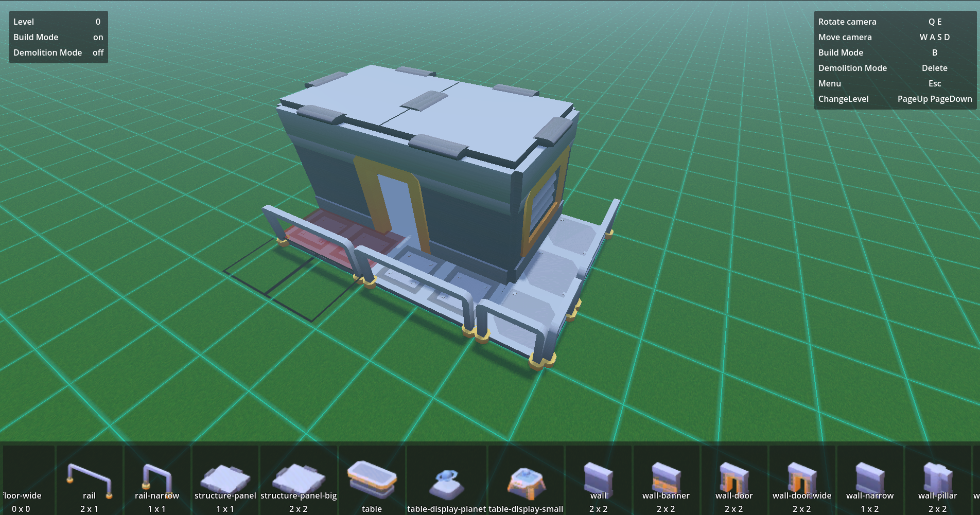Pick the table-display-planet item
The height and width of the screenshot is (515, 980).
tap(446, 480)
